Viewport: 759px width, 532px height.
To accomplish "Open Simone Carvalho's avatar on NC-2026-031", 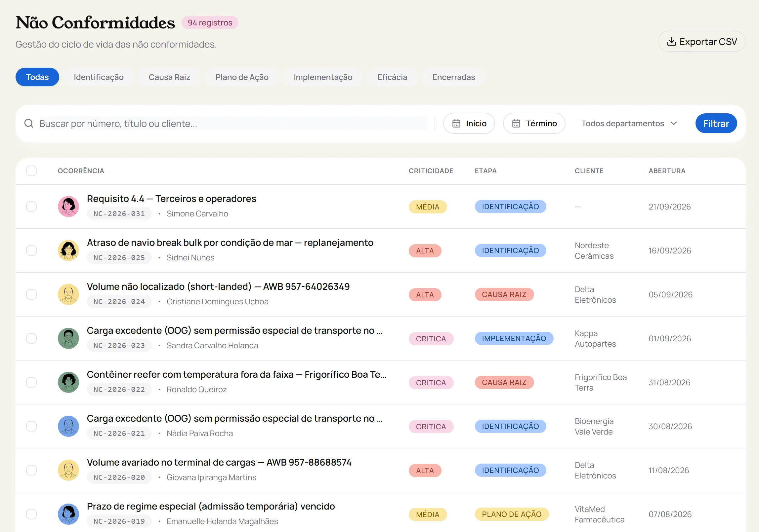I will 68,207.
